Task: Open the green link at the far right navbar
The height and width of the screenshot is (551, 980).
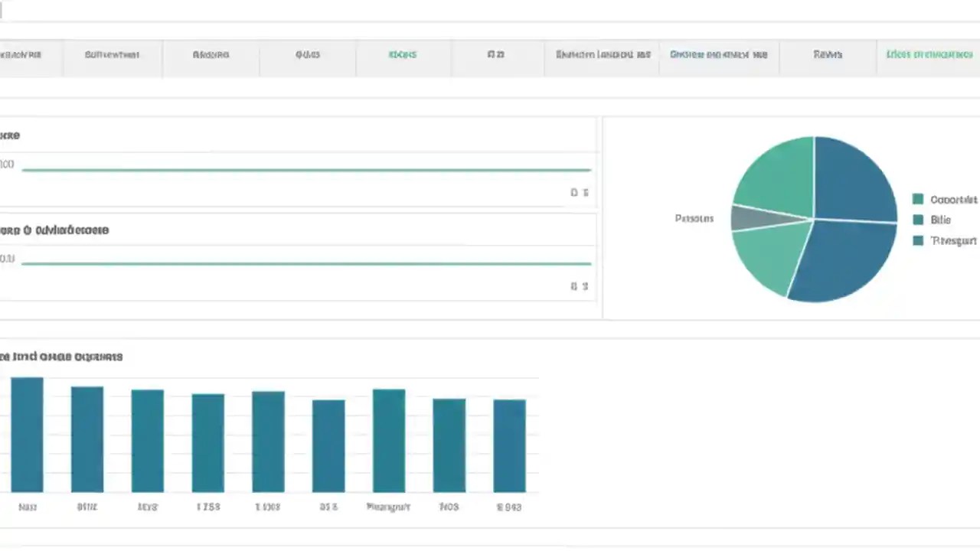Action: [x=929, y=54]
